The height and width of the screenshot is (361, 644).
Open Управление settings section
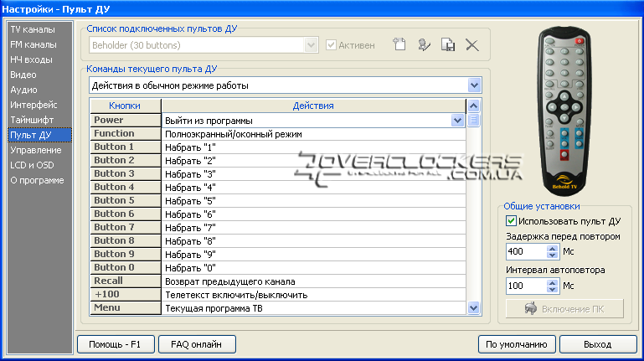pos(36,150)
